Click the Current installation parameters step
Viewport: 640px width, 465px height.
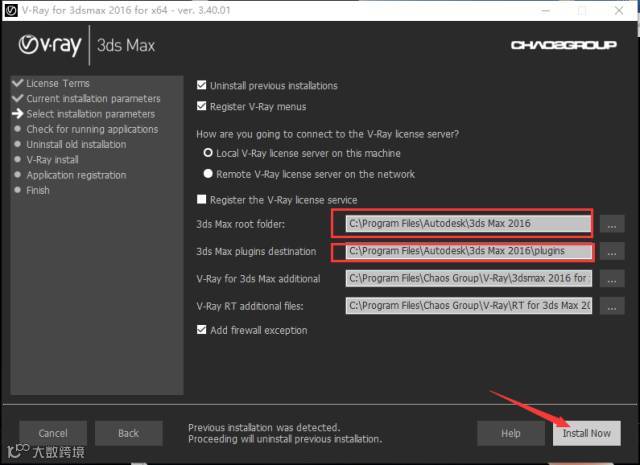(x=93, y=98)
